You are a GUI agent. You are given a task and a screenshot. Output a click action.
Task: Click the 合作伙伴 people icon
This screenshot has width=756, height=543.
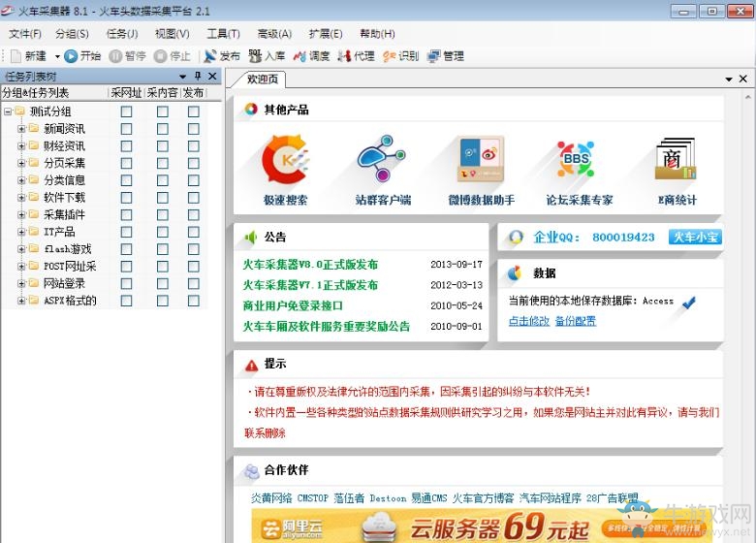pos(251,470)
